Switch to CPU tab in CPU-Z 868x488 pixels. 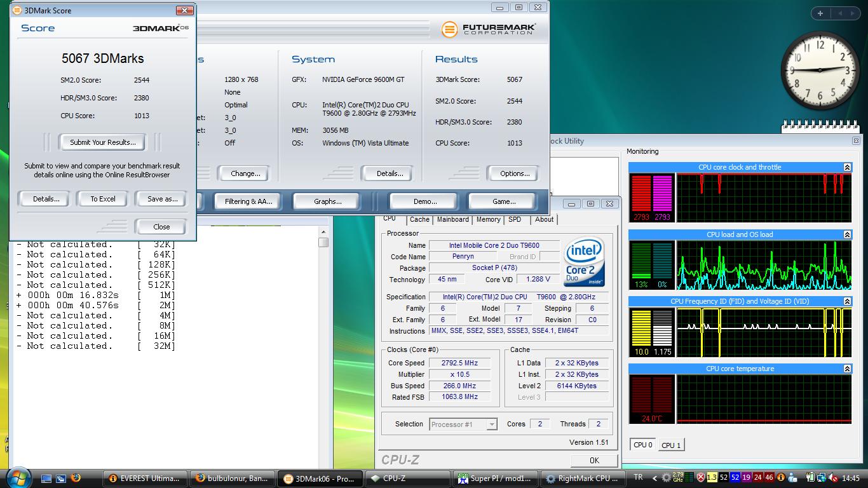pyautogui.click(x=390, y=219)
